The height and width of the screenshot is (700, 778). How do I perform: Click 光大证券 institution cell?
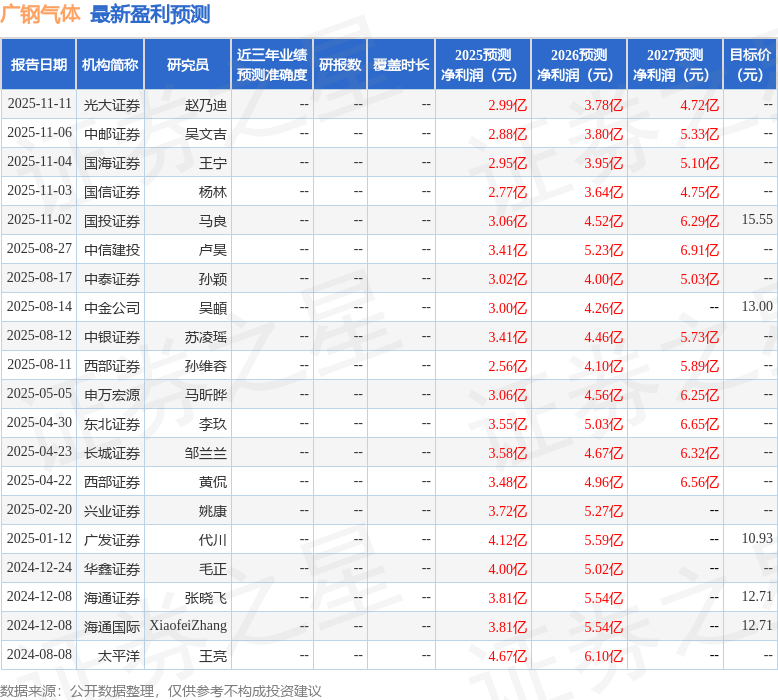(112, 105)
